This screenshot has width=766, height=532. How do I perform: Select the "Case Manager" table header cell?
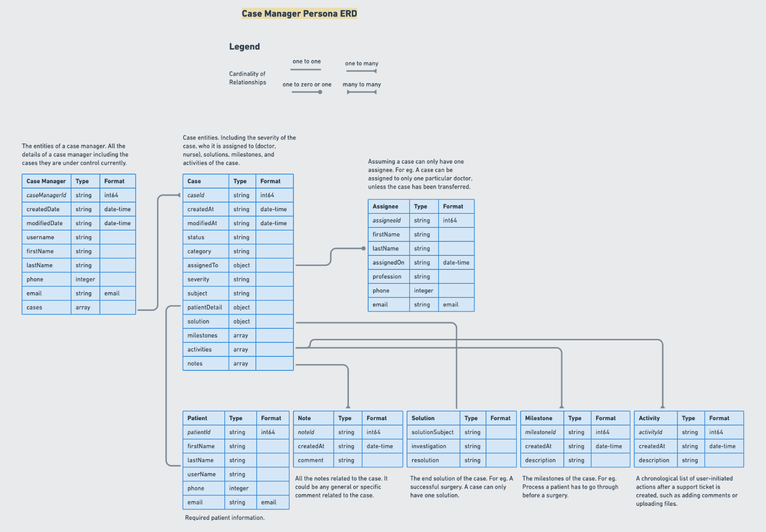(46, 181)
